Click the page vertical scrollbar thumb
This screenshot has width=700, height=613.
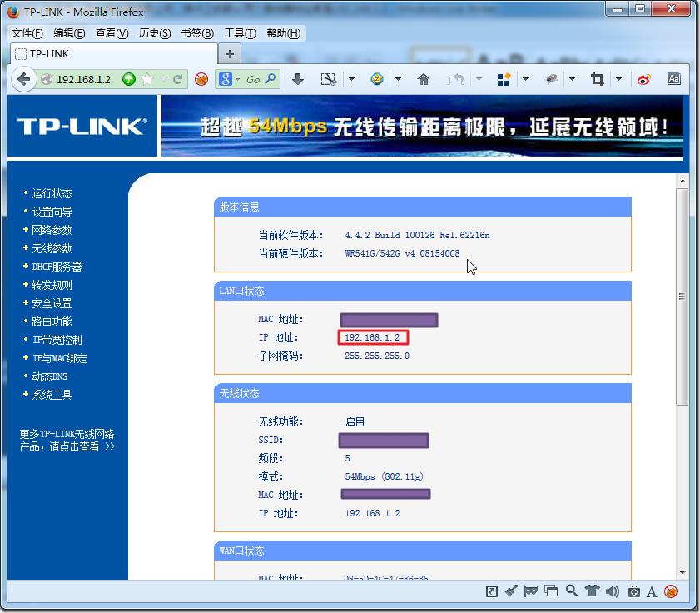682,297
